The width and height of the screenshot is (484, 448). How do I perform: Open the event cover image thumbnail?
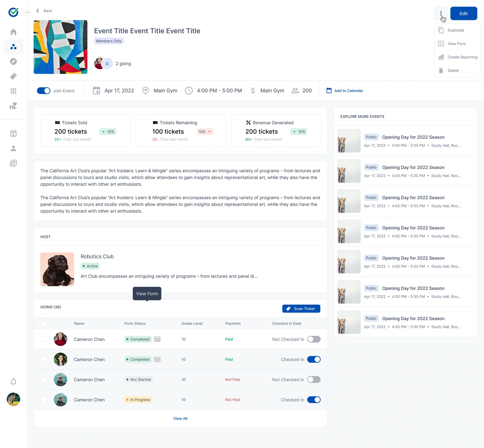tap(60, 47)
